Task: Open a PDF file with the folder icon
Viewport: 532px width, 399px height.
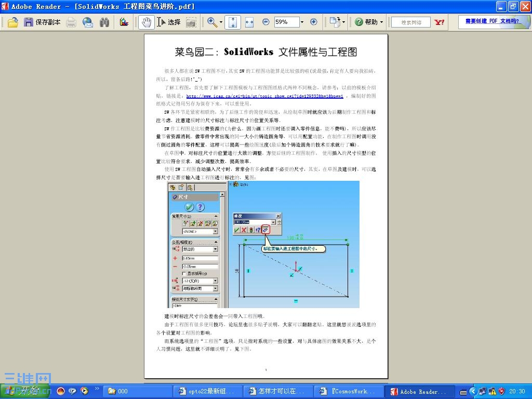Action: click(x=13, y=22)
